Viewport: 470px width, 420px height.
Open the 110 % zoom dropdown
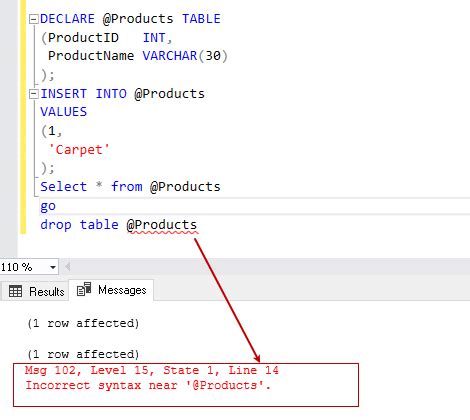[53, 267]
